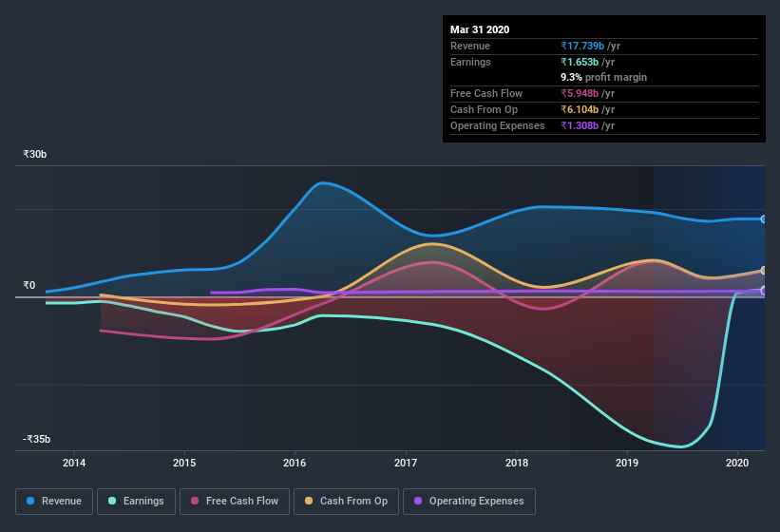Click the 2020 x-axis label
Screen dimensions: 780x532
point(737,463)
